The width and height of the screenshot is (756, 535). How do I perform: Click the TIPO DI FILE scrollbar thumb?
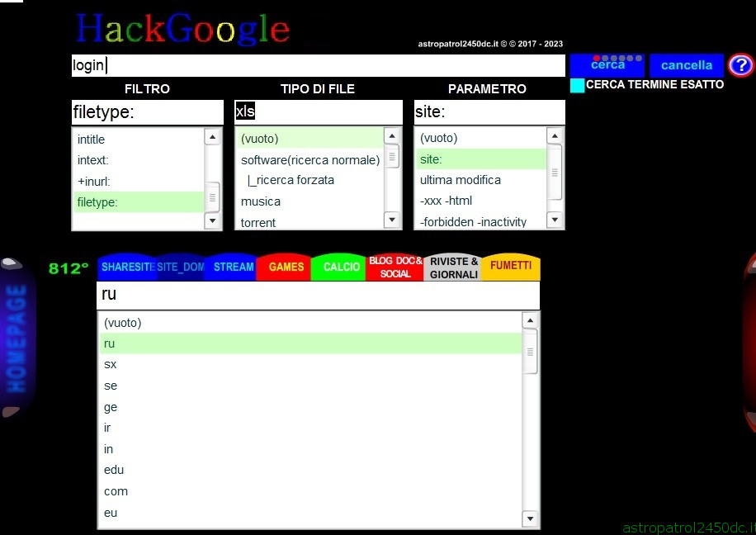click(392, 156)
